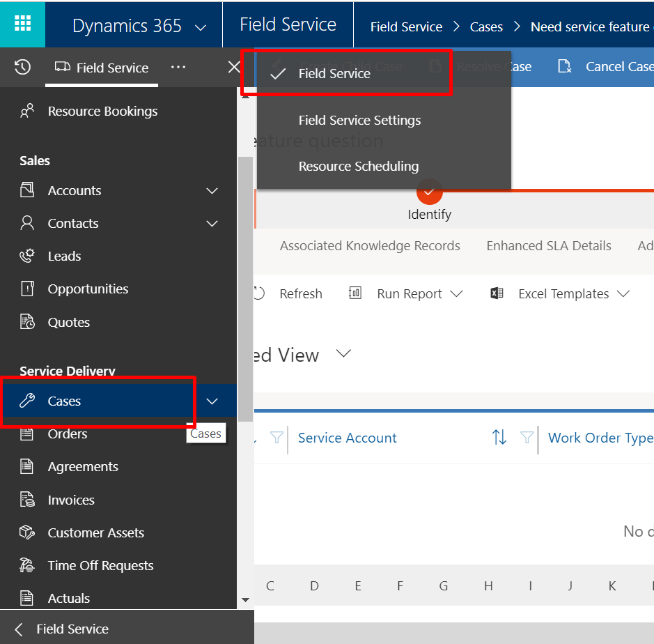Click the Time Off Requests icon
The width and height of the screenshot is (654, 644).
[x=27, y=565]
